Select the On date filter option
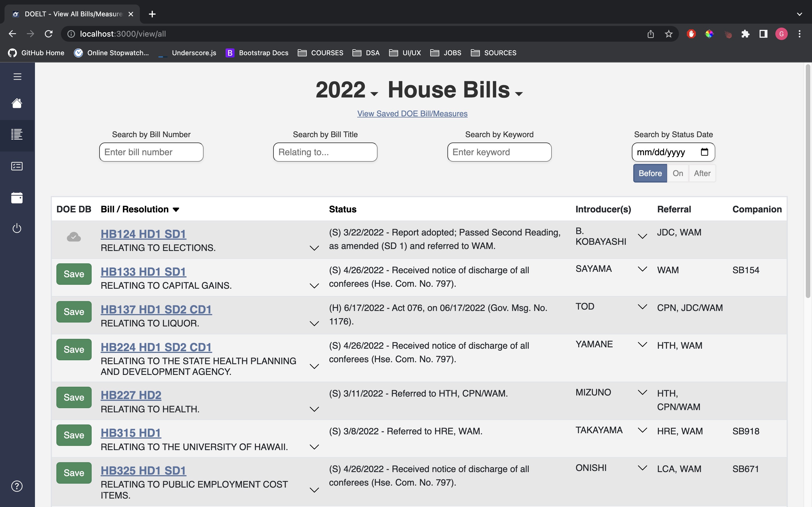The image size is (812, 507). [678, 173]
